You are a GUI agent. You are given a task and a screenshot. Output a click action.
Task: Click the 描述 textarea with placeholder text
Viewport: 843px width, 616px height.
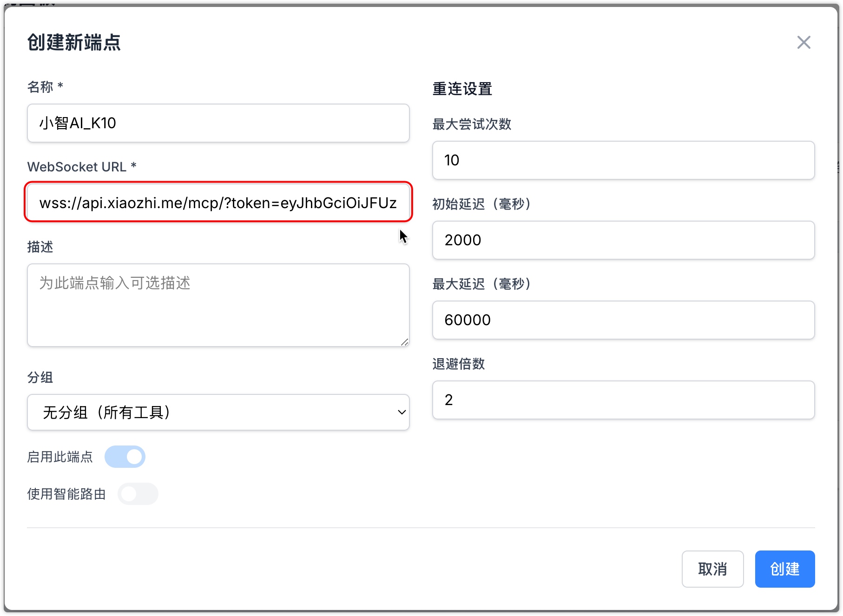point(218,305)
